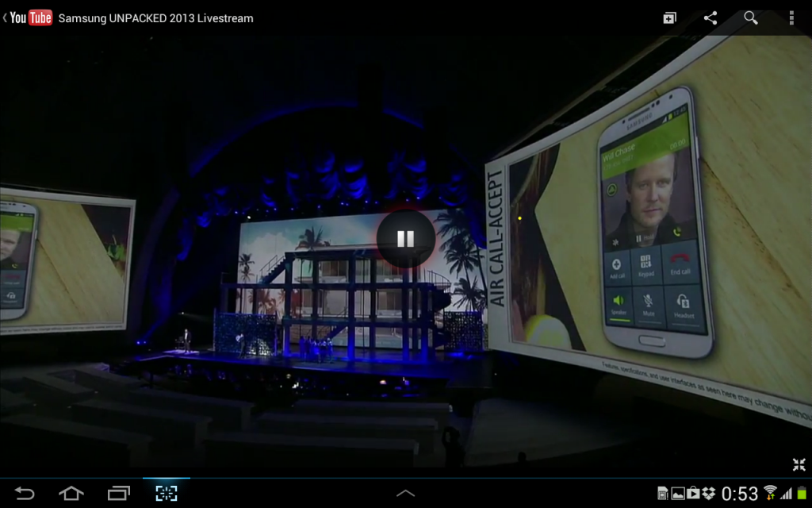Open the recent apps button

119,493
